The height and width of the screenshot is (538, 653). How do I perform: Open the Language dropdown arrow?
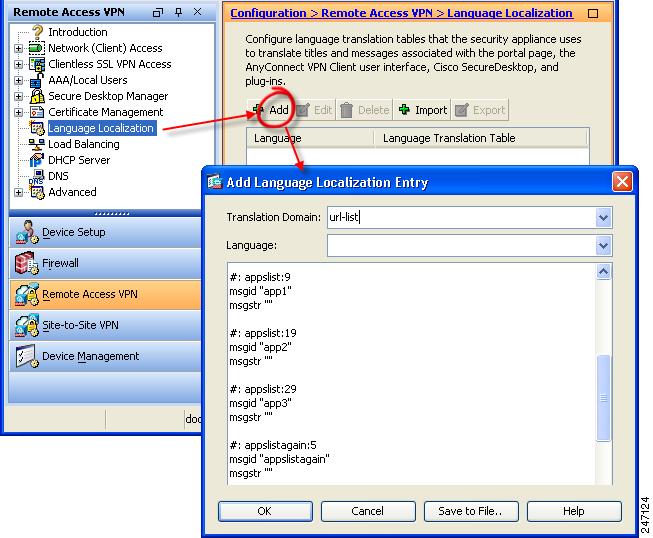click(603, 246)
